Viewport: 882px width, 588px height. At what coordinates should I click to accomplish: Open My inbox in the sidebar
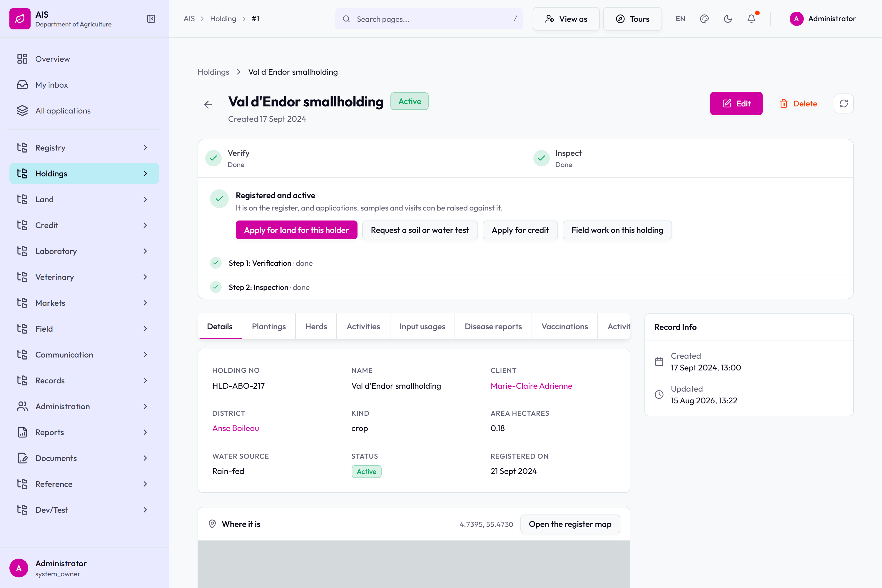(84, 85)
